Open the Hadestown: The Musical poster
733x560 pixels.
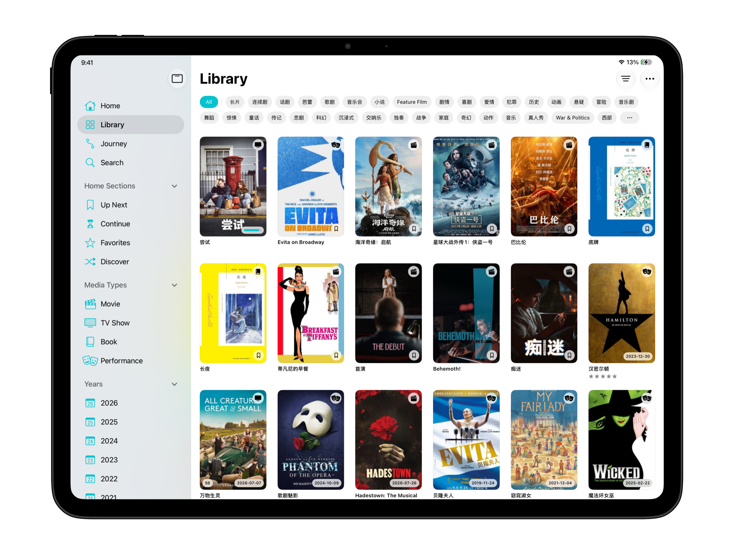point(388,440)
